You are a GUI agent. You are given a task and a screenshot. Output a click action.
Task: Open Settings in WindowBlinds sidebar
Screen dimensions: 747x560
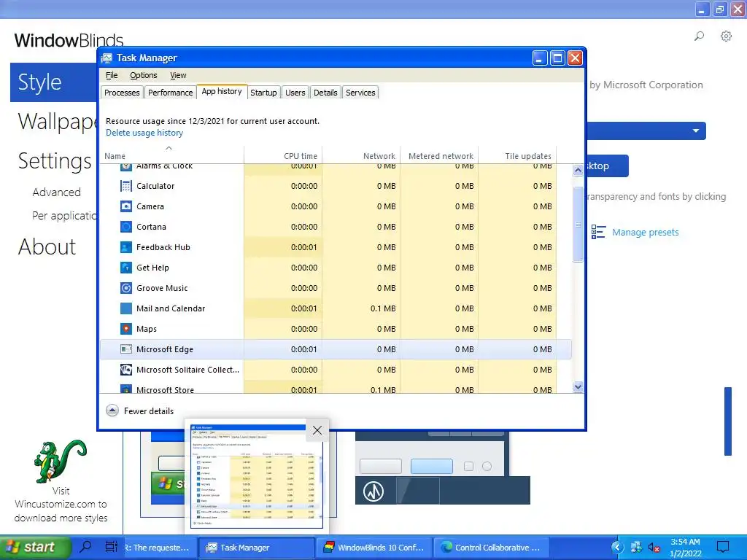tap(55, 161)
